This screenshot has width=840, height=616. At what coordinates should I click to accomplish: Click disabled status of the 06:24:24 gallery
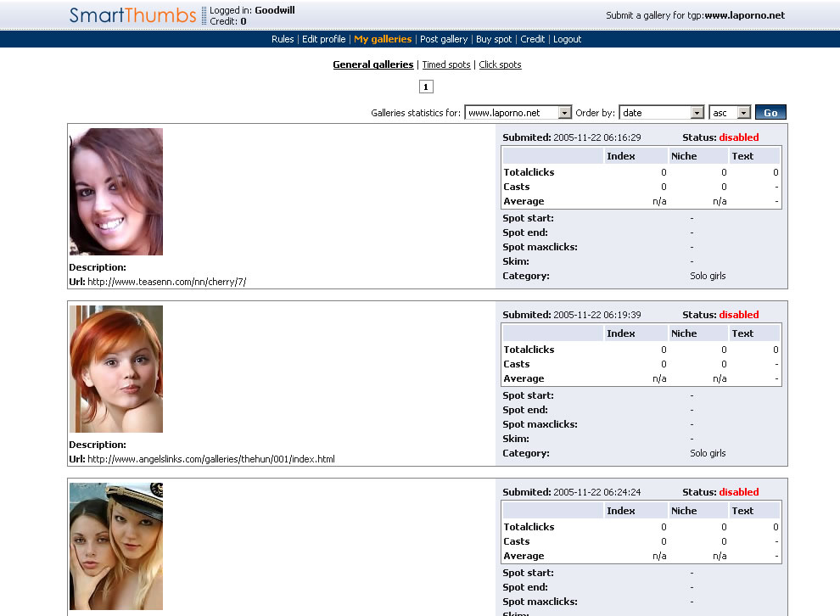(x=739, y=492)
